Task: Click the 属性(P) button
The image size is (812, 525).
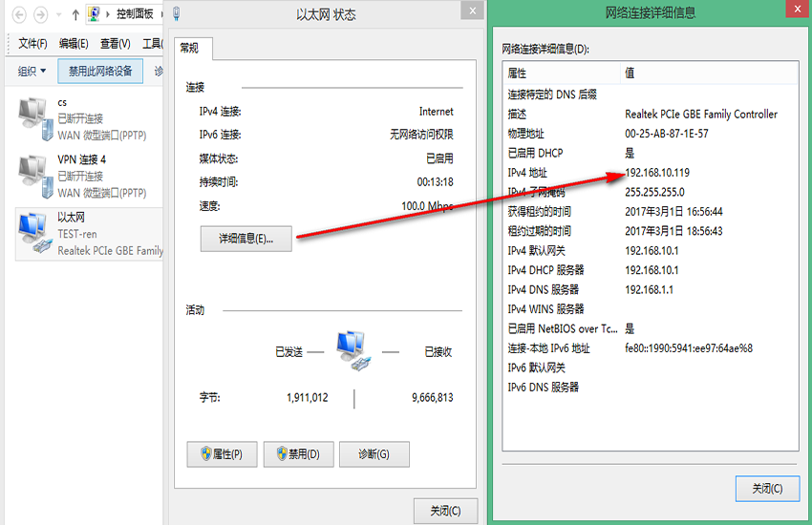Action: 222,454
